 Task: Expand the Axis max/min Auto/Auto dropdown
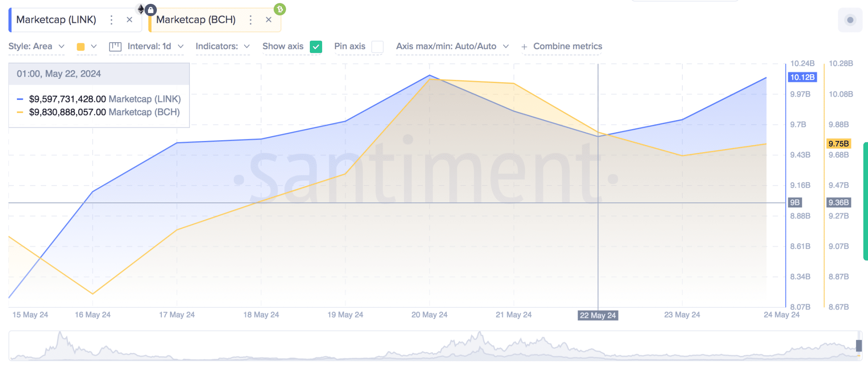click(452, 47)
